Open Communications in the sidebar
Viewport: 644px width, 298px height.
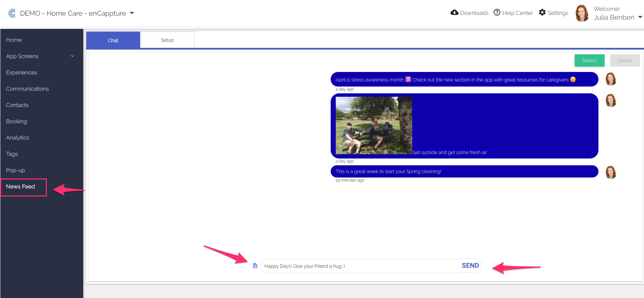28,89
